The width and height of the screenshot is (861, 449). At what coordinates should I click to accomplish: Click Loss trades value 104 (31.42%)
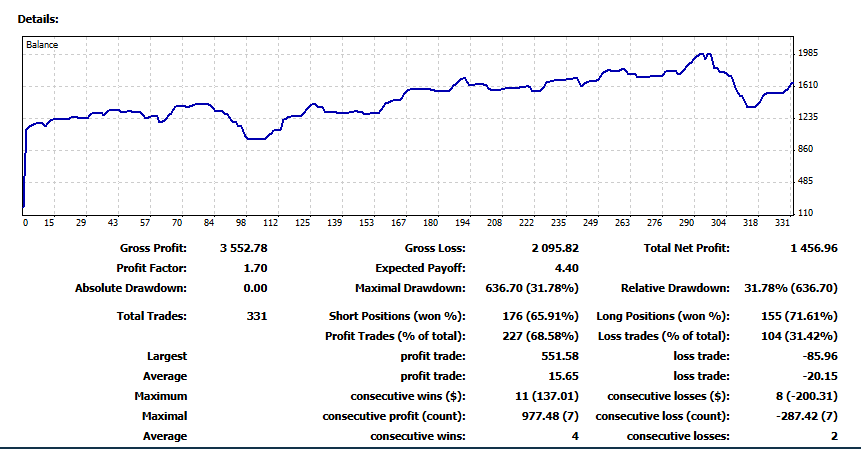800,336
